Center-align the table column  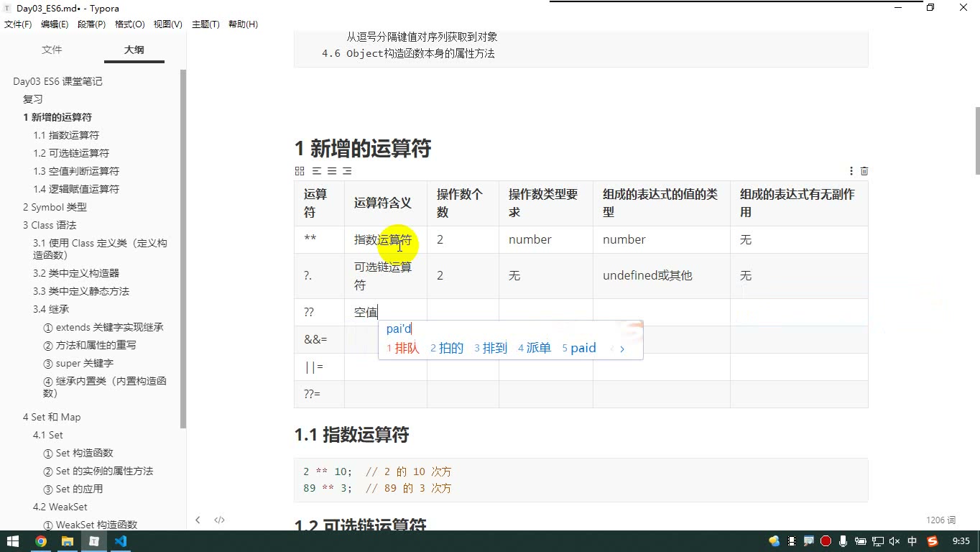332,171
